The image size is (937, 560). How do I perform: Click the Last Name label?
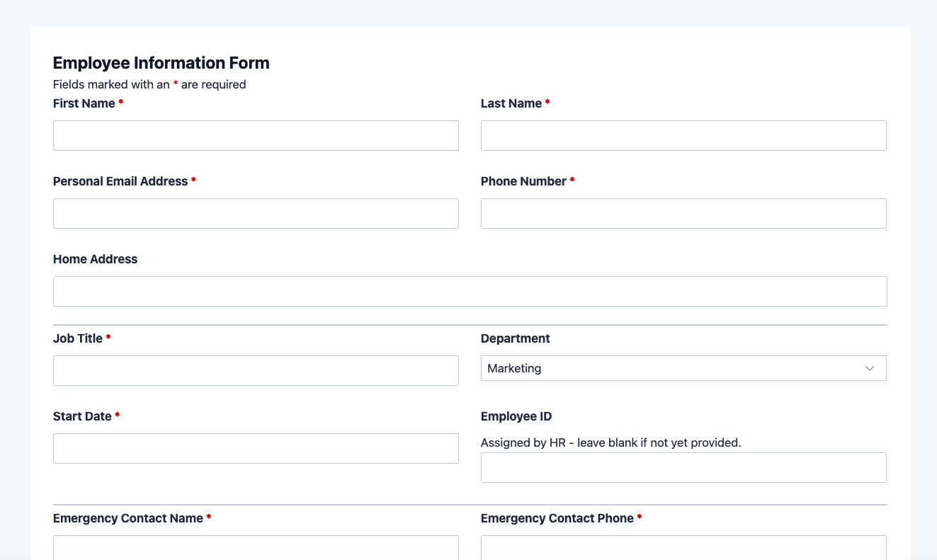click(x=511, y=103)
